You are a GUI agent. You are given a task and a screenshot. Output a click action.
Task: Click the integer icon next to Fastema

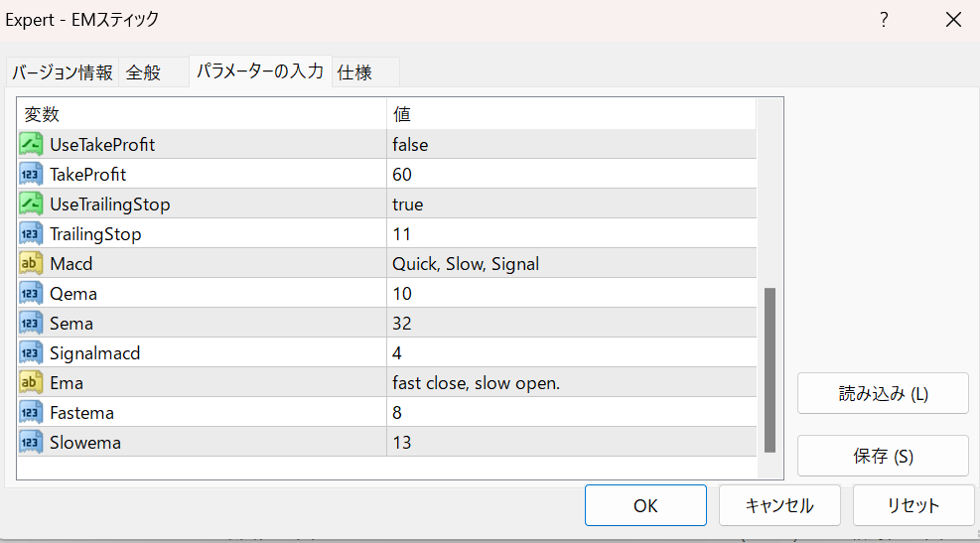coord(31,413)
